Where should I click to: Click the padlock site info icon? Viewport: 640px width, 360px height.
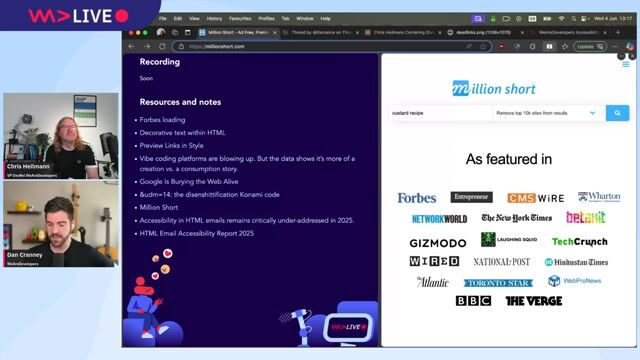point(181,47)
